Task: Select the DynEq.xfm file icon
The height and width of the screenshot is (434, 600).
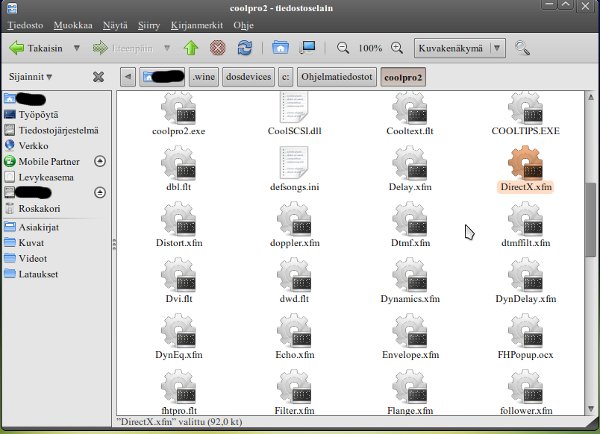Action: click(x=178, y=331)
